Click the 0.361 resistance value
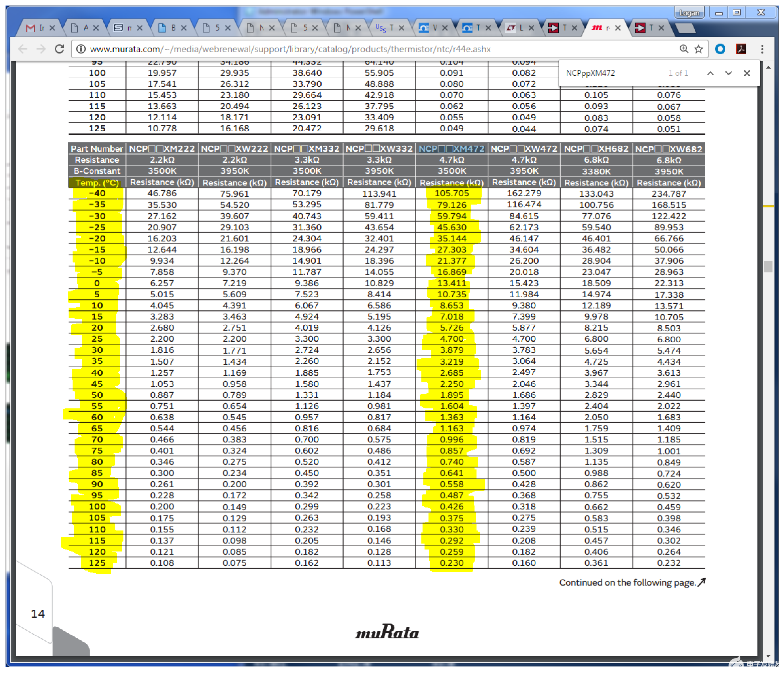Image resolution: width=784 pixels, height=674 pixels. 596,563
